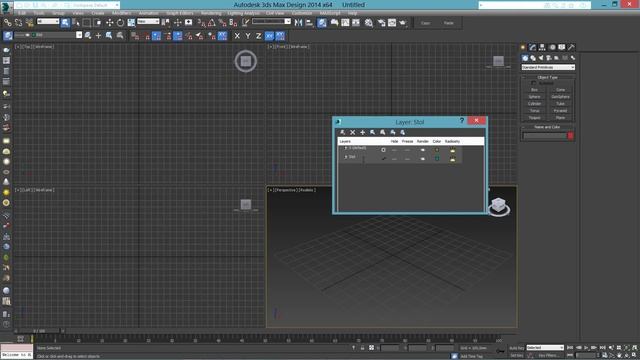The width and height of the screenshot is (640, 360).
Task: Open the Motion panel tab
Action: (552, 47)
